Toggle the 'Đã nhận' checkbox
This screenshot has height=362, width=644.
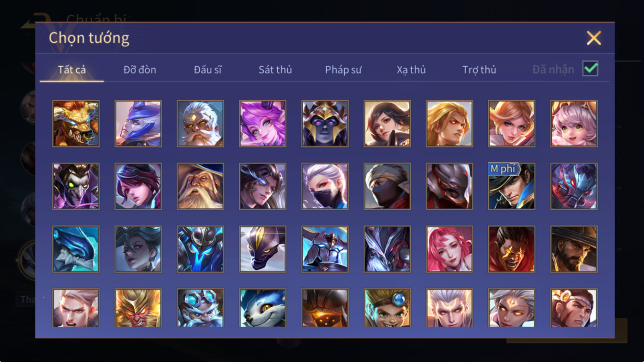(590, 69)
